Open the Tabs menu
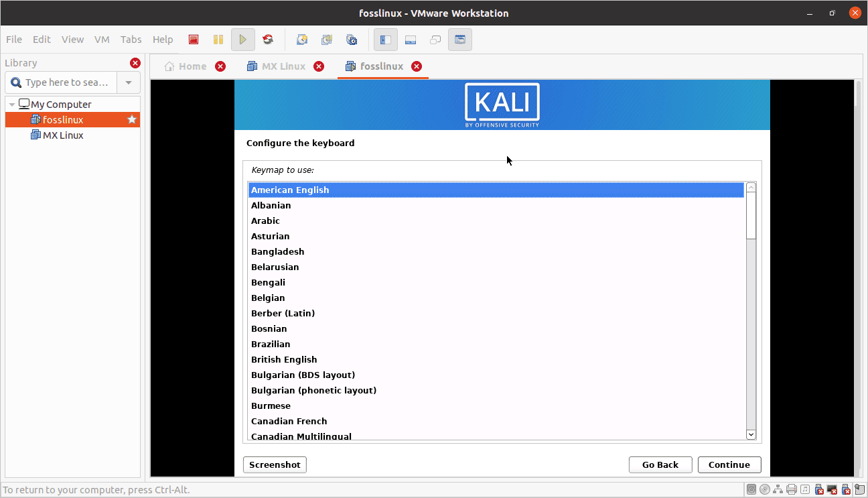The image size is (868, 498). [131, 40]
